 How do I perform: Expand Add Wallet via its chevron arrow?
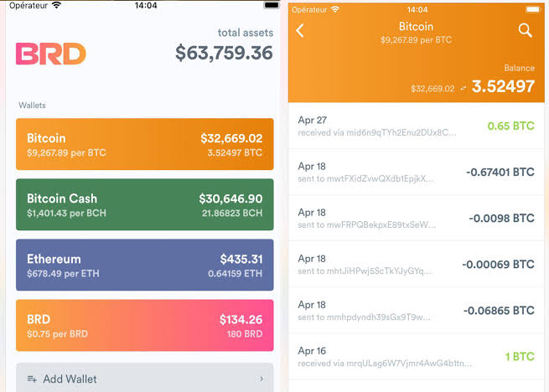(262, 379)
